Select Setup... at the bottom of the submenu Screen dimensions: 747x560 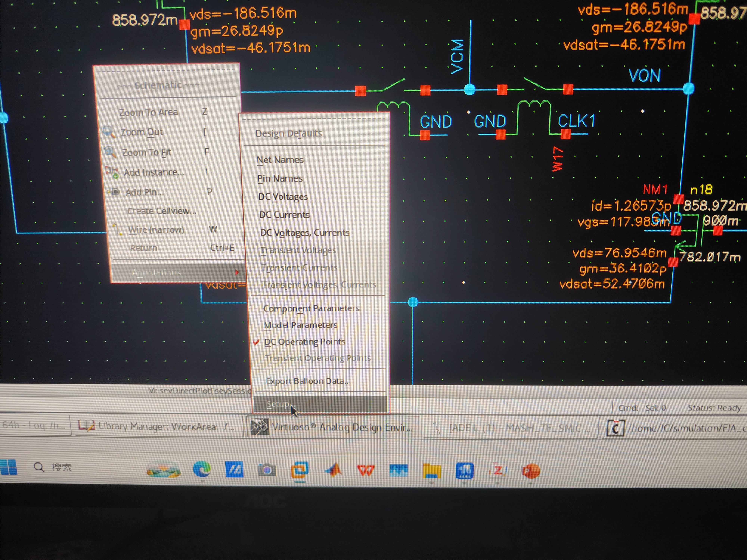(x=278, y=404)
